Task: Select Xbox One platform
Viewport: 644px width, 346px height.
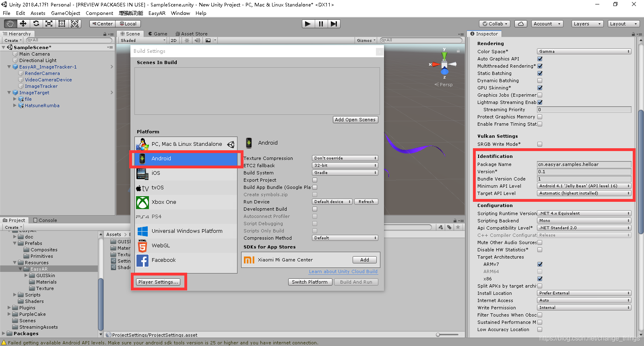Action: [x=186, y=202]
